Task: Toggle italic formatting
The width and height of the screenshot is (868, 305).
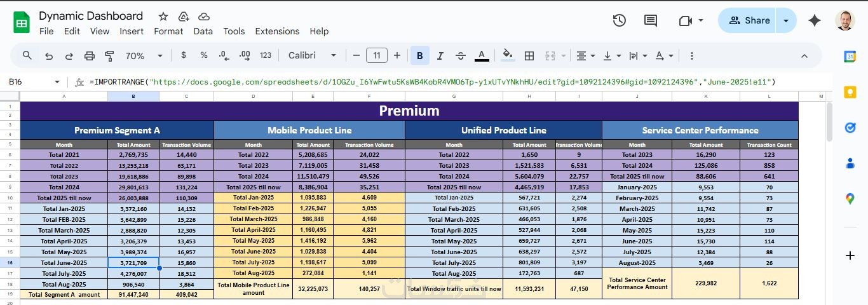Action: point(440,56)
